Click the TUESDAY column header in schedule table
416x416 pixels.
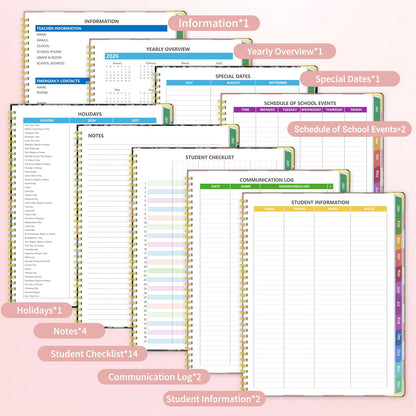click(289, 109)
